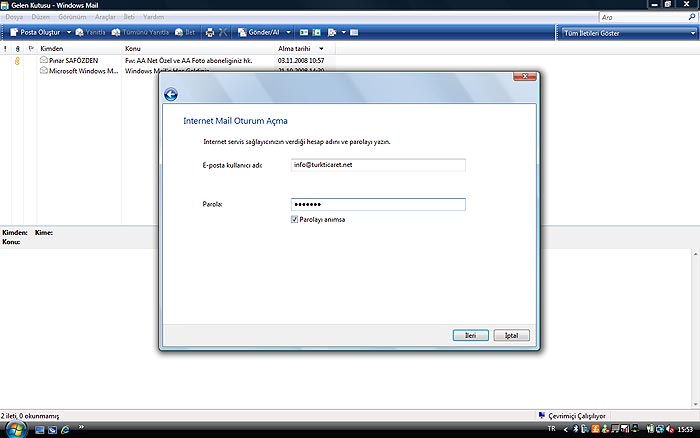
Task: Sort by attachment paperclip column header
Action: (x=17, y=48)
